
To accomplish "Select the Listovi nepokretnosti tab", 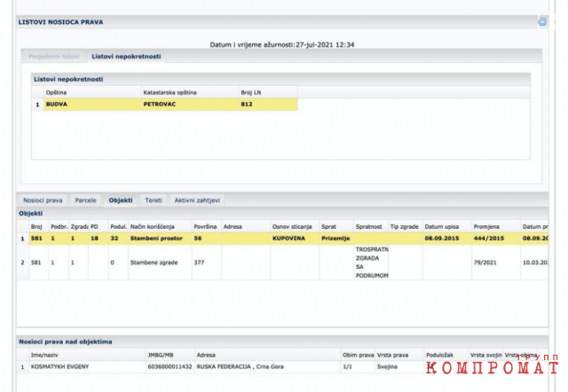I will (126, 57).
